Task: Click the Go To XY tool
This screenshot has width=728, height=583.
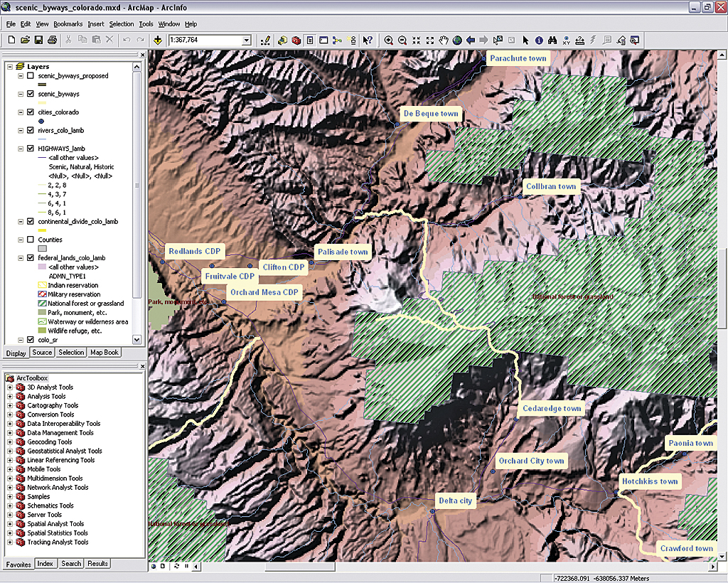Action: (x=566, y=41)
